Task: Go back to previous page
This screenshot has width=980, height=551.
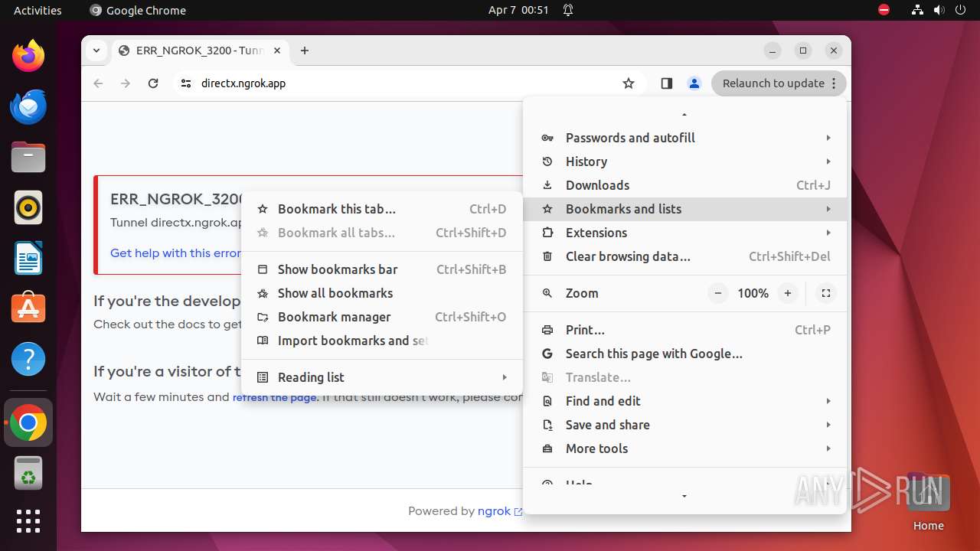Action: (x=98, y=83)
